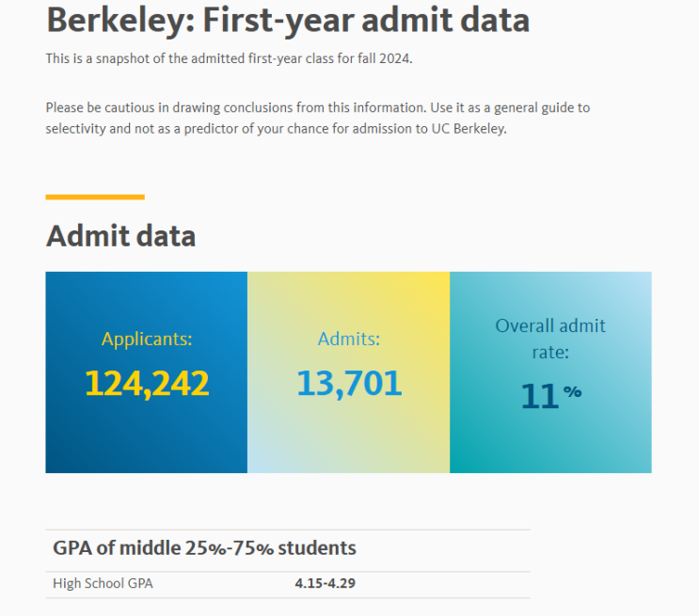Click the percent sign beside the 11
The height and width of the screenshot is (616, 699).
tap(572, 392)
